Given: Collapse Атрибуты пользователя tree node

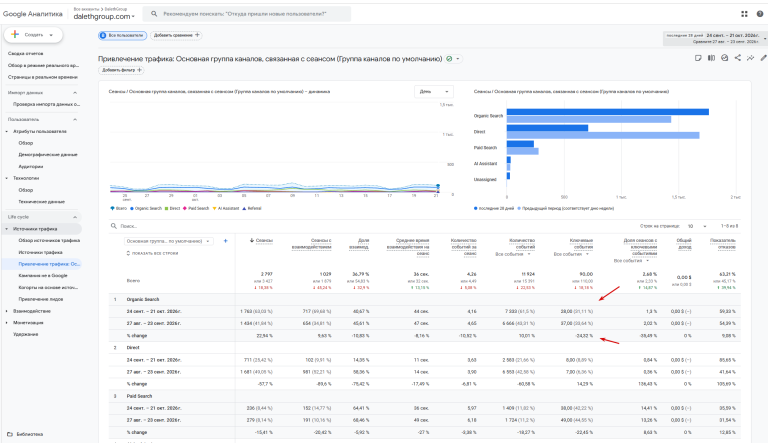Looking at the screenshot, I should [x=7, y=131].
